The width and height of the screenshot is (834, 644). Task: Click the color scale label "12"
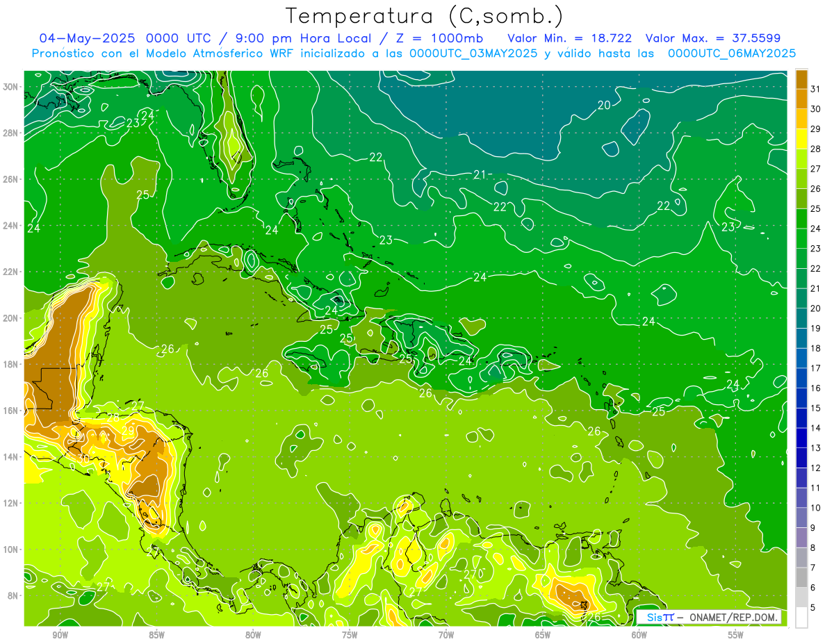(816, 468)
